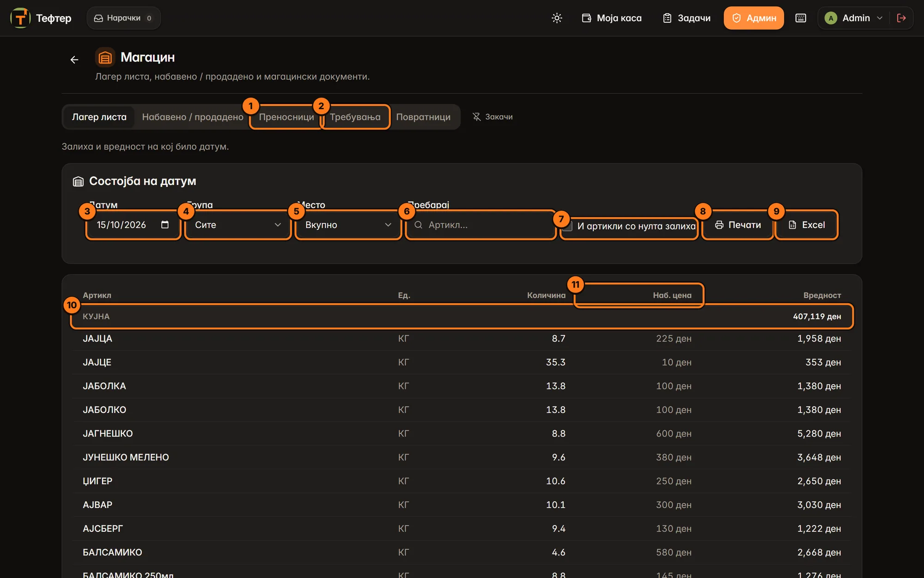Open the Нарачки orders button

[x=123, y=18]
